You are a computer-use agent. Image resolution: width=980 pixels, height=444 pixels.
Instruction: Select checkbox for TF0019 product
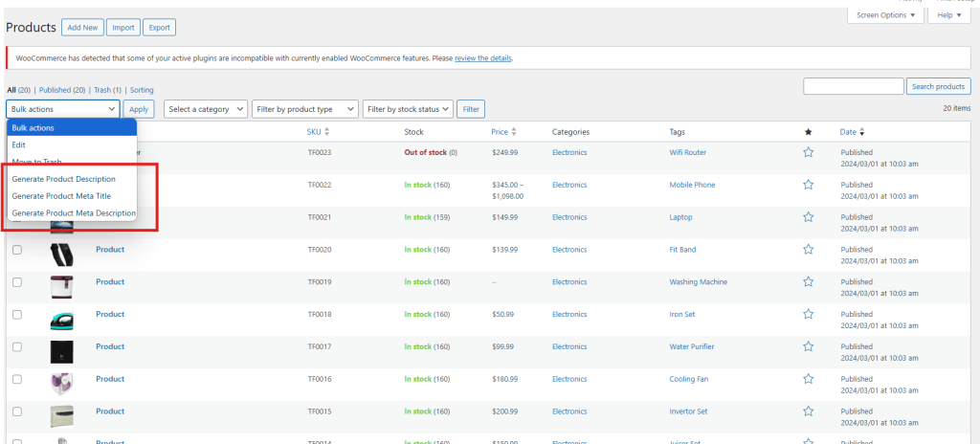click(x=17, y=282)
